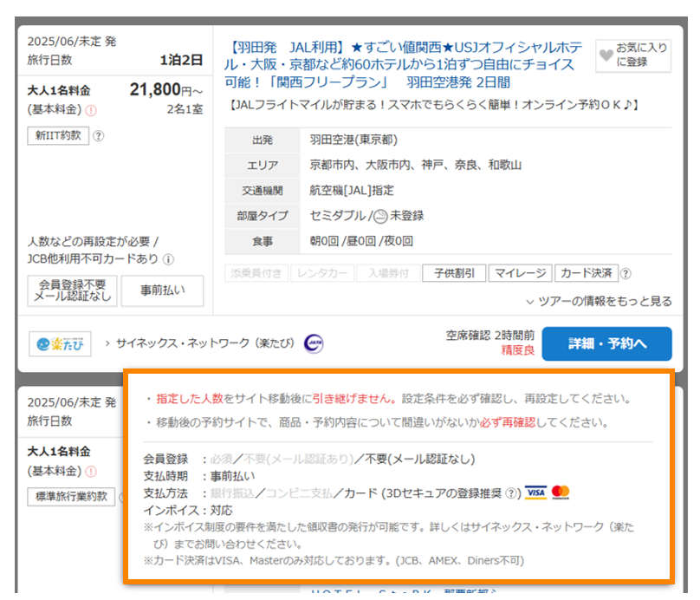The height and width of the screenshot is (600, 700).
Task: Click the heart favorite icon
Action: tap(605, 55)
